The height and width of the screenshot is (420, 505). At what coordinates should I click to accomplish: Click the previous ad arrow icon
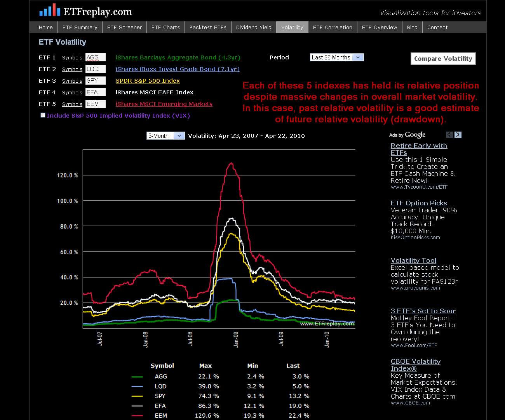coord(449,135)
